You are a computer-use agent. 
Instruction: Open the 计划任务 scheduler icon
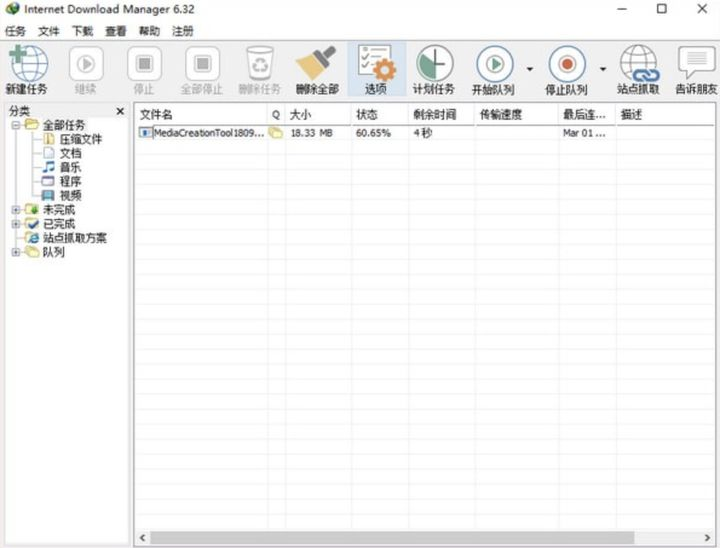point(434,68)
